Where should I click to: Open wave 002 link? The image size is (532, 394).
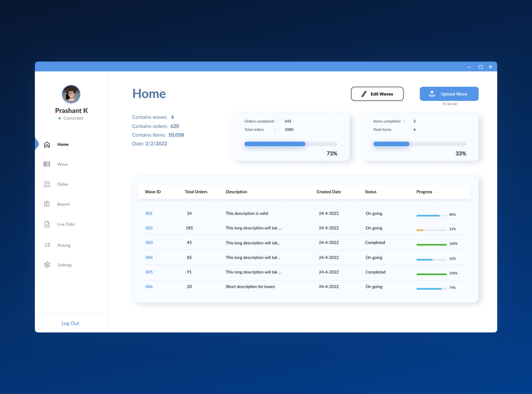coord(149,228)
